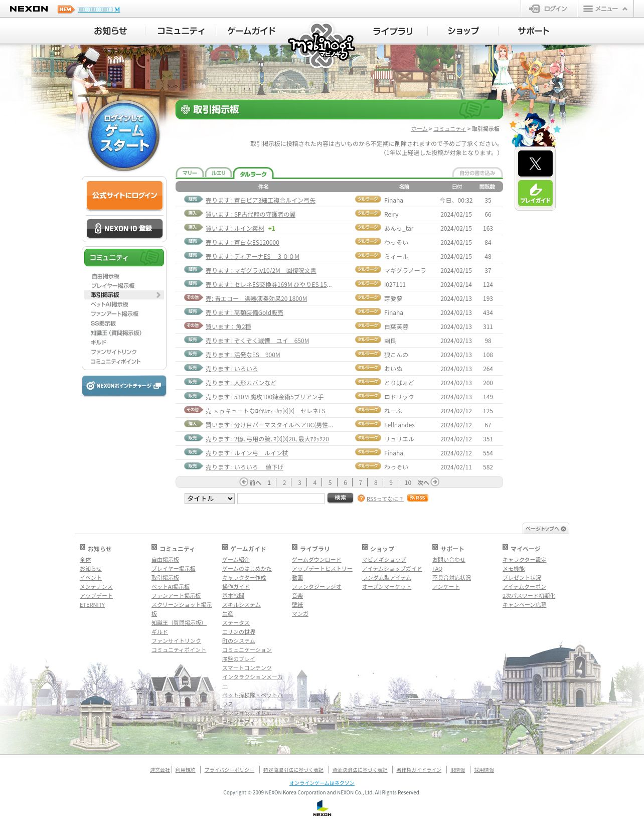Click the Mabinogi logo
This screenshot has width=644, height=821.
321,45
